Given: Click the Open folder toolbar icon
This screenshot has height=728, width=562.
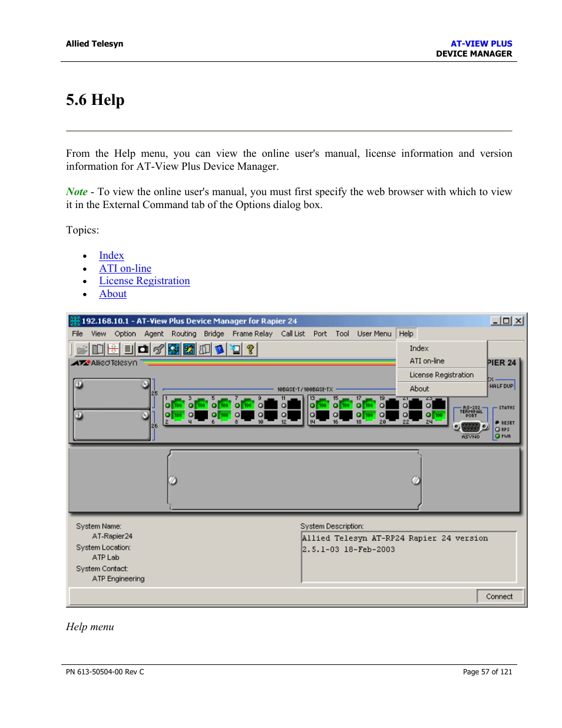Looking at the screenshot, I should pos(82,349).
